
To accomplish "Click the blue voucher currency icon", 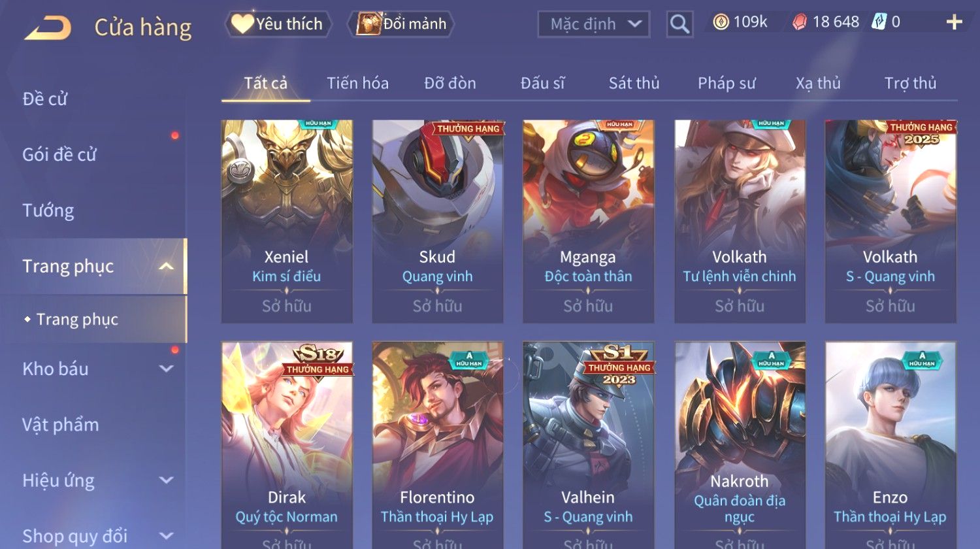I will (879, 22).
